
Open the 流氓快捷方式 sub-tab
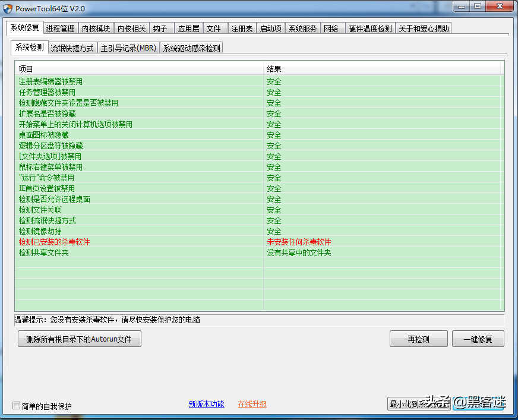click(x=72, y=48)
